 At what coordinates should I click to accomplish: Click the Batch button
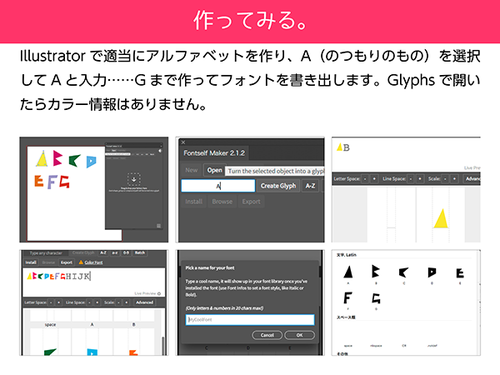140,253
